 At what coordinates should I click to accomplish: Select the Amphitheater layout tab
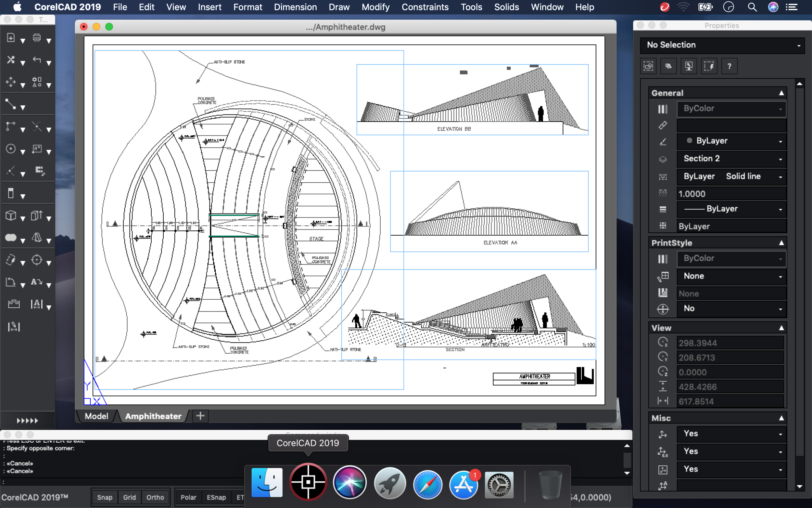153,416
